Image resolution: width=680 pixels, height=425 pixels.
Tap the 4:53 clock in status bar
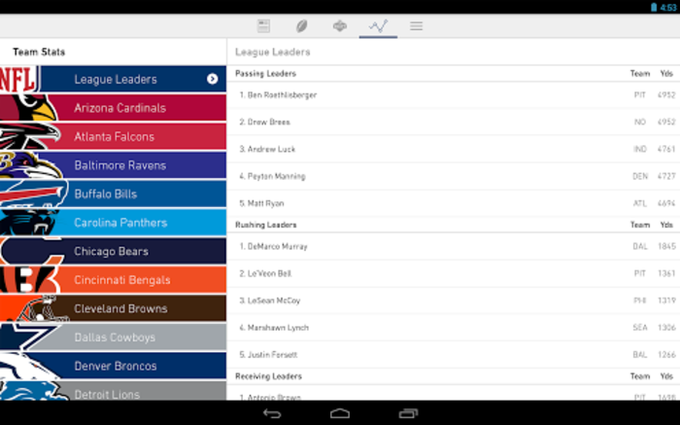[x=668, y=7]
